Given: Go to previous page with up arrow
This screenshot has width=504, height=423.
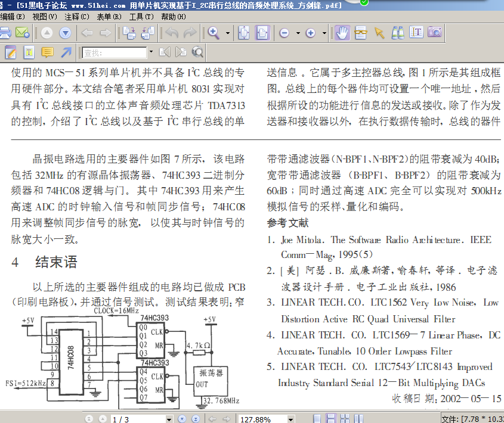Looking at the screenshot, I should pos(47,33).
